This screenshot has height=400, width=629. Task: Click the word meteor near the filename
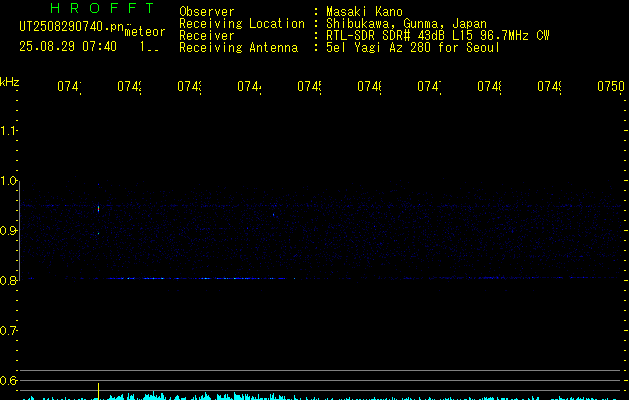pyautogui.click(x=145, y=32)
